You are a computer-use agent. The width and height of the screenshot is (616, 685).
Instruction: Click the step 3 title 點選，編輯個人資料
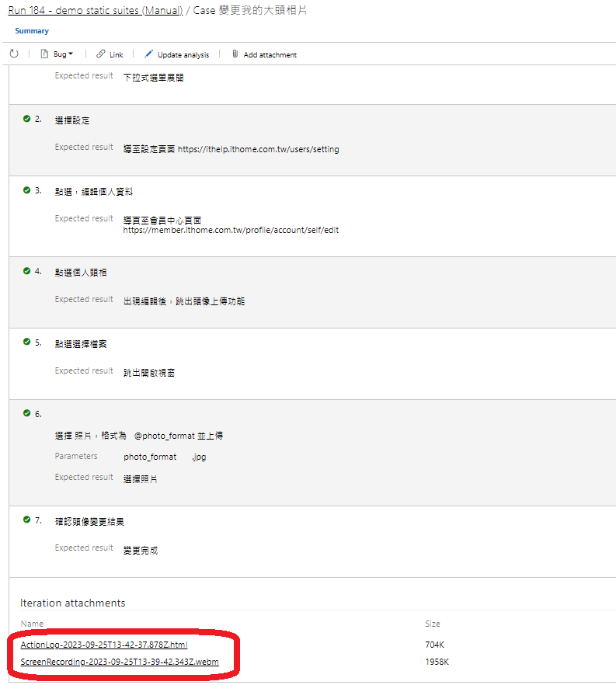click(94, 191)
